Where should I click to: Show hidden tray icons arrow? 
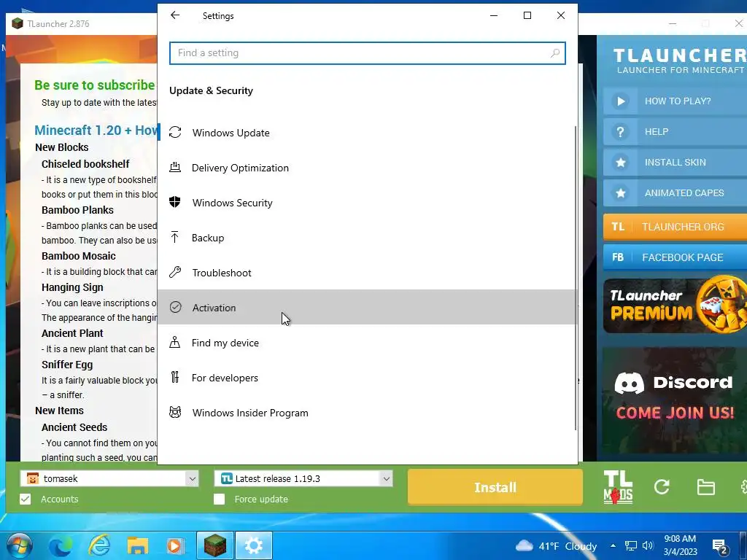[613, 545]
